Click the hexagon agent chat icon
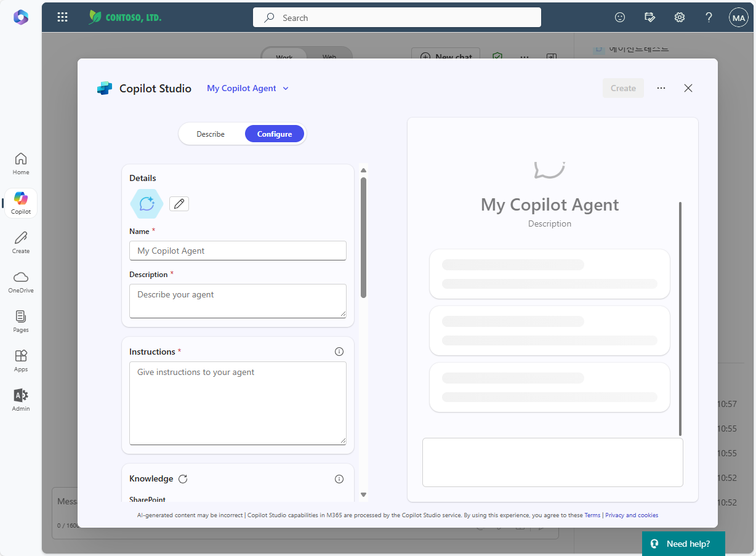 click(147, 204)
